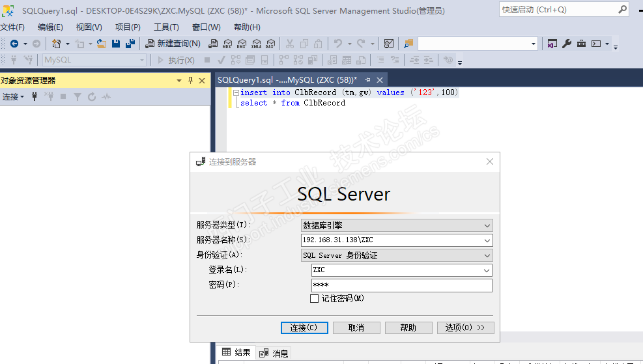Image resolution: width=643 pixels, height=364 pixels.
Task: Open a new DMX query
Action: pyautogui.click(x=242, y=44)
